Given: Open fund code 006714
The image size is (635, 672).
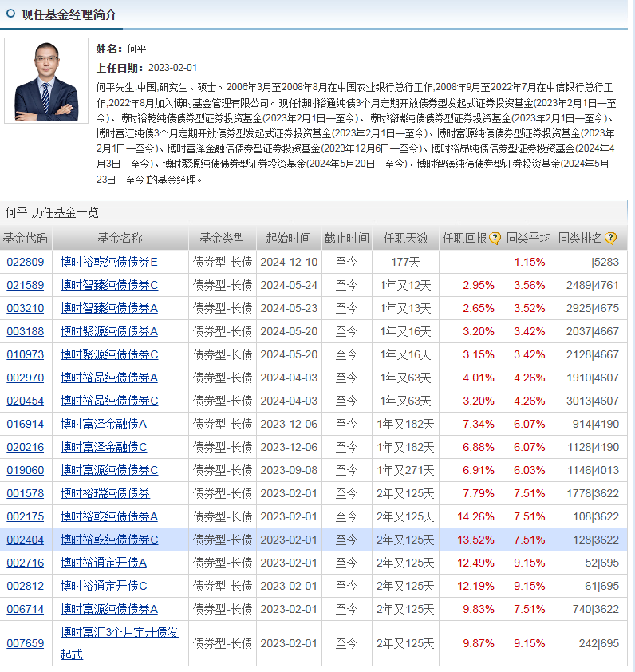Looking at the screenshot, I should click(x=26, y=609).
